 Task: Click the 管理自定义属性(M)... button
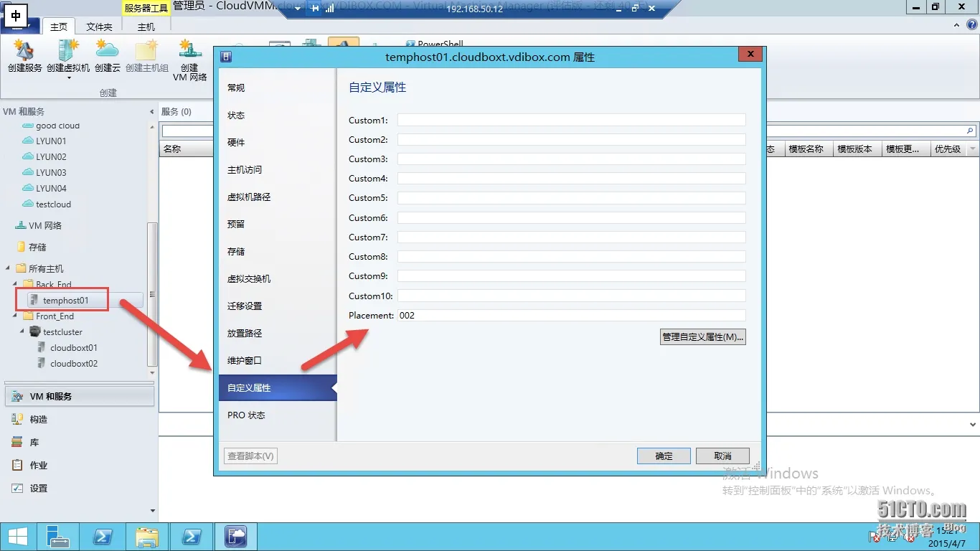[x=703, y=336]
